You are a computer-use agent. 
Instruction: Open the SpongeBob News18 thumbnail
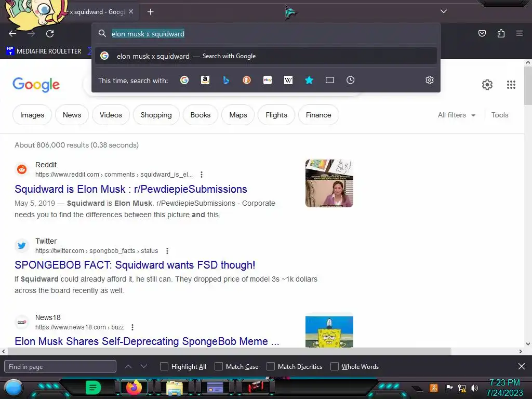coord(329,331)
